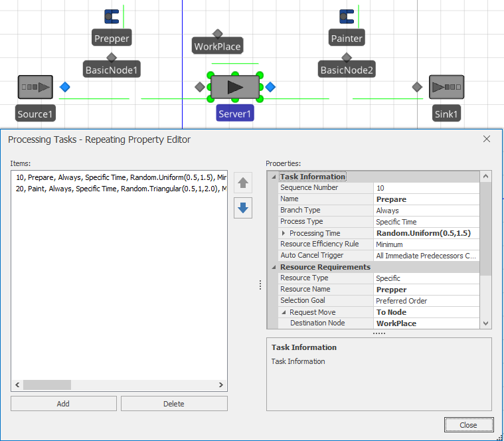Open the Process Type value Specific Time
The height and width of the screenshot is (441, 504).
click(426, 222)
